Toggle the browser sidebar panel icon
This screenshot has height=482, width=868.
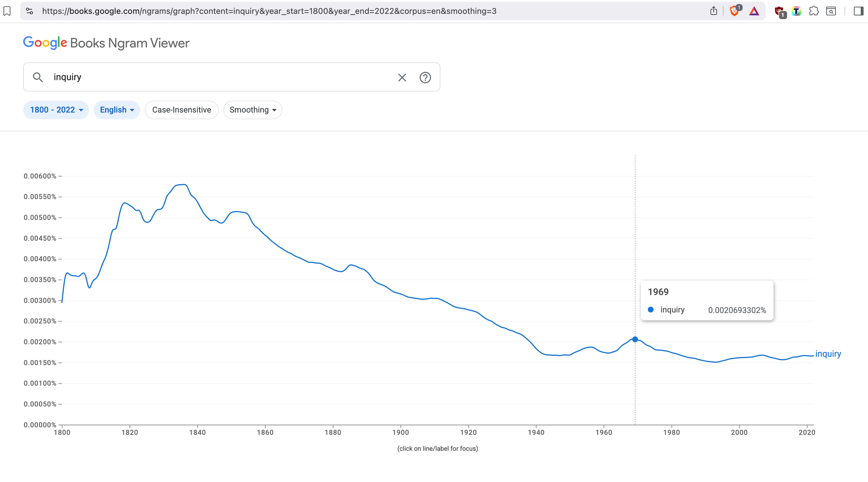point(858,11)
